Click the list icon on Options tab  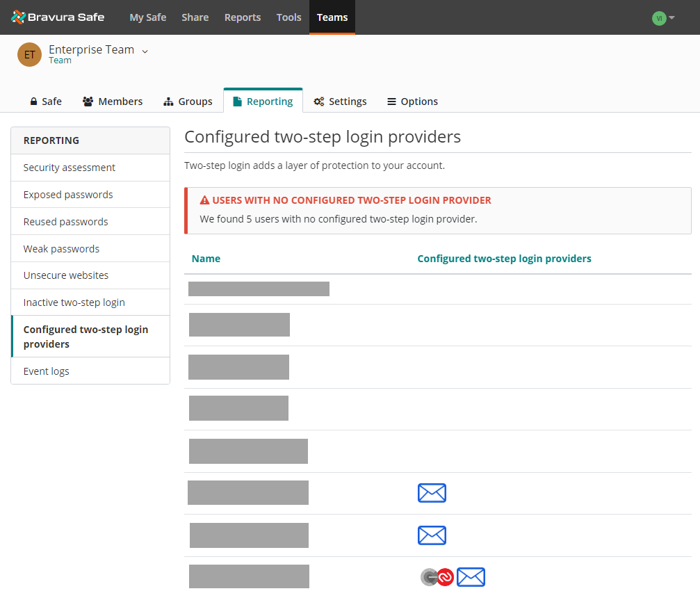click(x=391, y=102)
